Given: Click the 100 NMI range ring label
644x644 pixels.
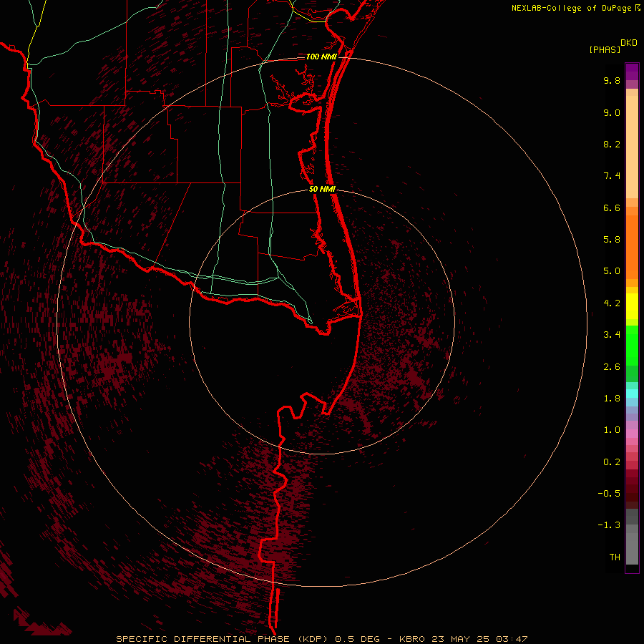Looking at the screenshot, I should tap(321, 57).
